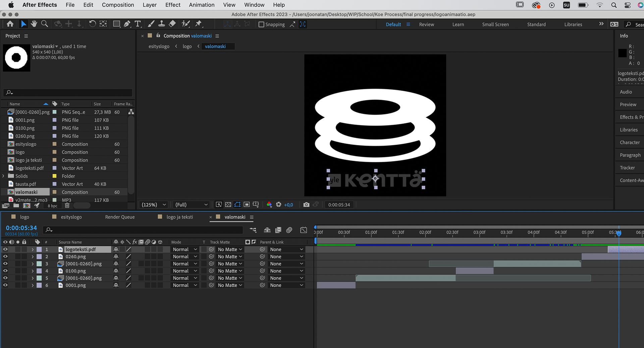Click 8 bpc color depth button

[53, 206]
